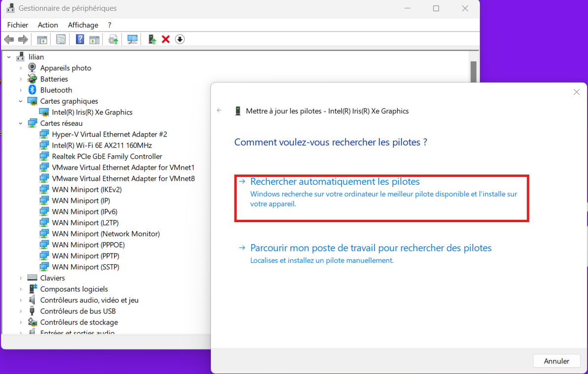
Task: Open the ? help menu
Action: point(110,25)
